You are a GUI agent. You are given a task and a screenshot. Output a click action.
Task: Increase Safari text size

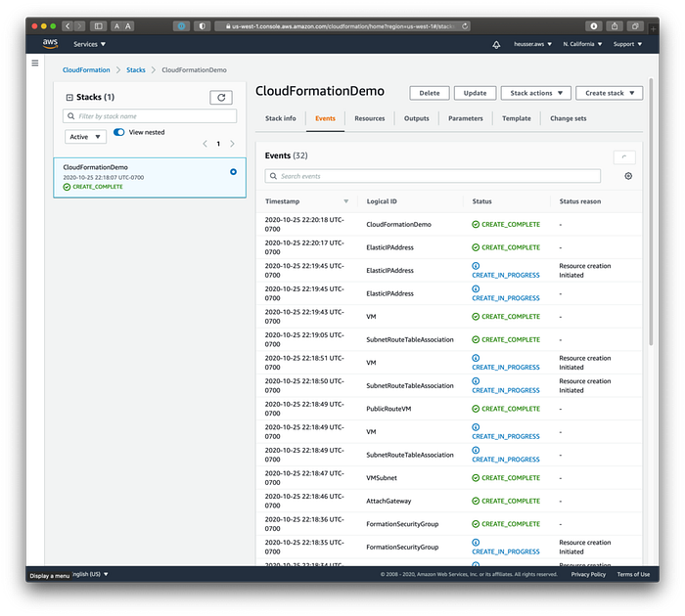(x=128, y=26)
